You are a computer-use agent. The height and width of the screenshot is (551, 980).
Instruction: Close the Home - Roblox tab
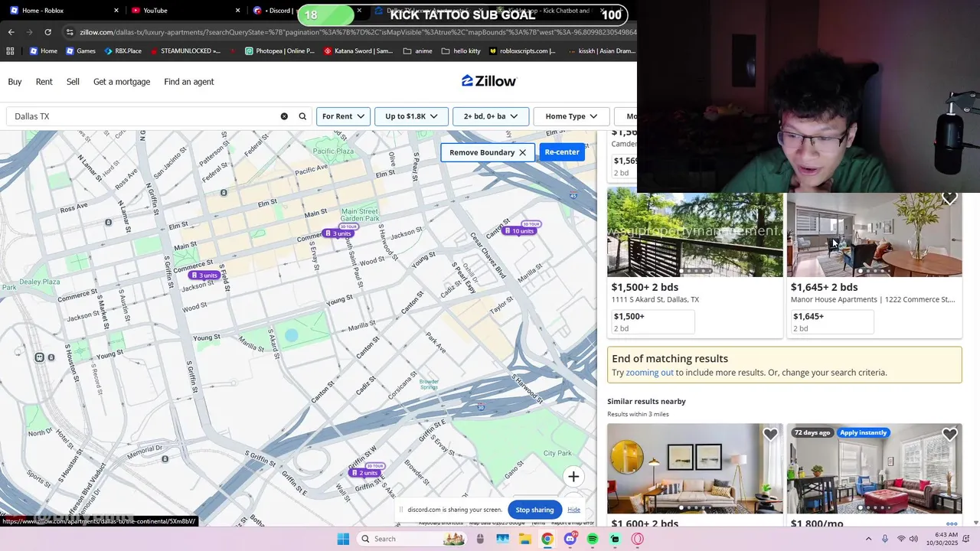coord(116,11)
